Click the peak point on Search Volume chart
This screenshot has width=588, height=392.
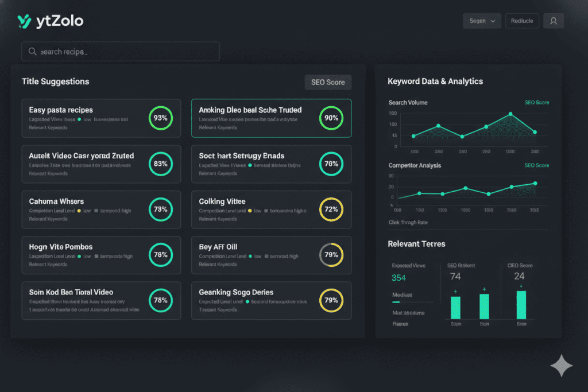click(510, 114)
